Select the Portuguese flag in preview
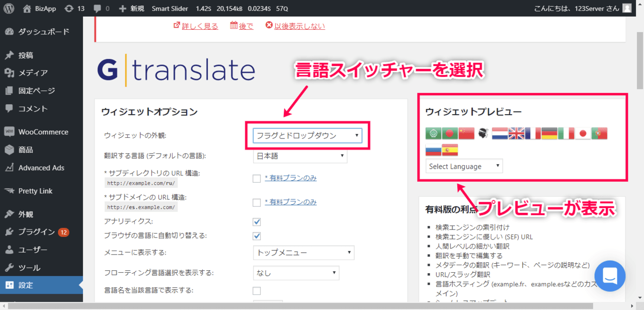The width and height of the screenshot is (644, 310). tap(599, 133)
